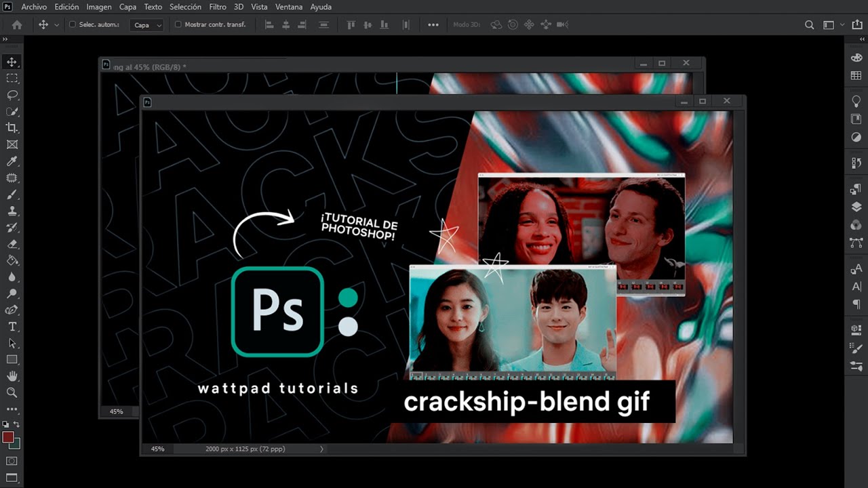Select the Hand tool
Image resolution: width=868 pixels, height=488 pixels.
click(x=12, y=376)
